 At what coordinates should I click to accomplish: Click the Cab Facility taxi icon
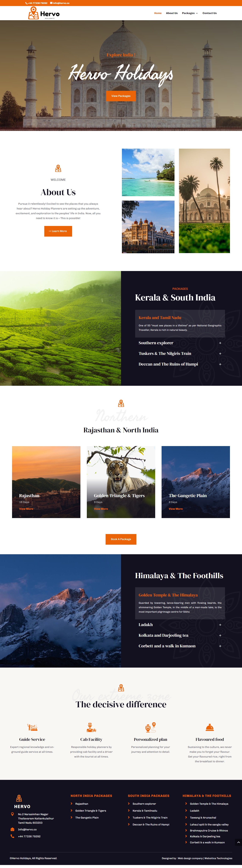click(x=91, y=727)
